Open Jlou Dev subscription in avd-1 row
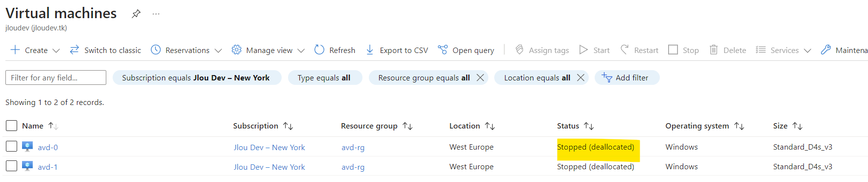The width and height of the screenshot is (868, 182). (269, 167)
